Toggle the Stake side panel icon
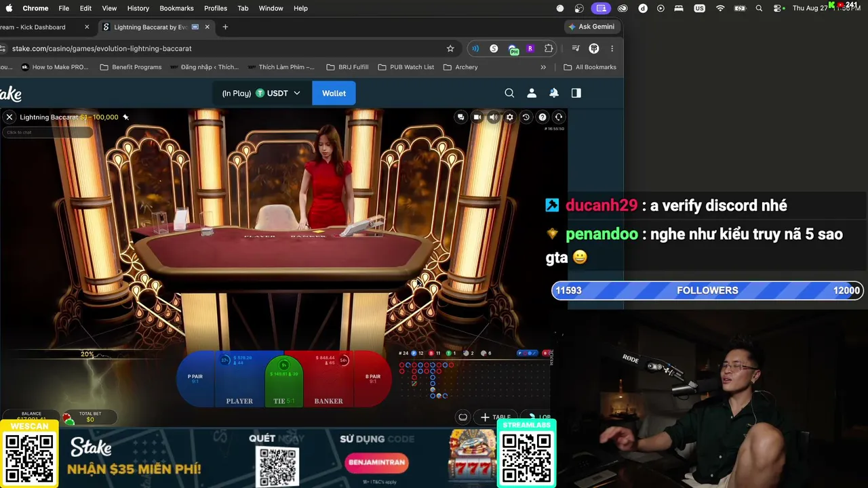This screenshot has height=488, width=868. tap(576, 94)
